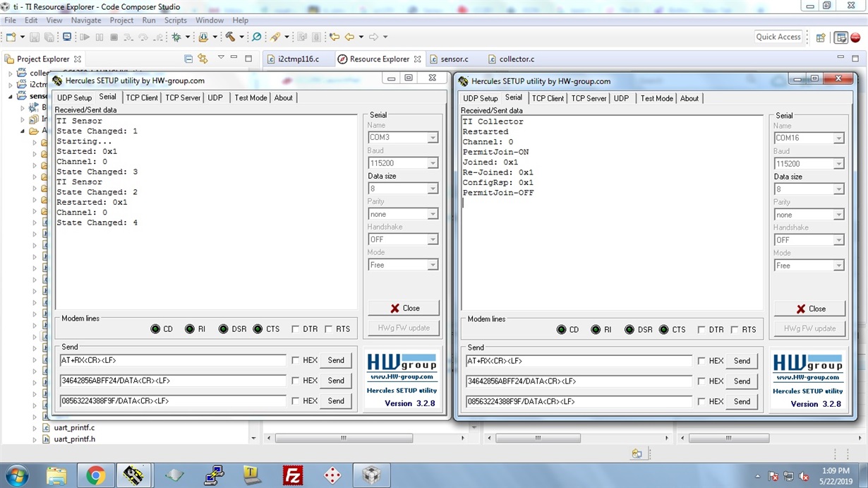Click the skip breakpoints circle icon
This screenshot has height=488, width=868.
pyautogui.click(x=257, y=37)
